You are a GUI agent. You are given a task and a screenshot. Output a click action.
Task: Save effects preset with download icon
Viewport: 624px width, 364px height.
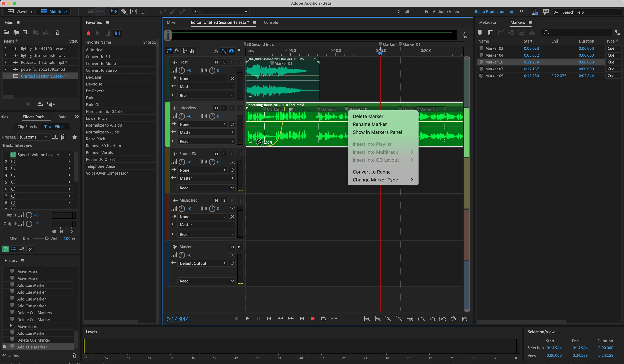55,137
